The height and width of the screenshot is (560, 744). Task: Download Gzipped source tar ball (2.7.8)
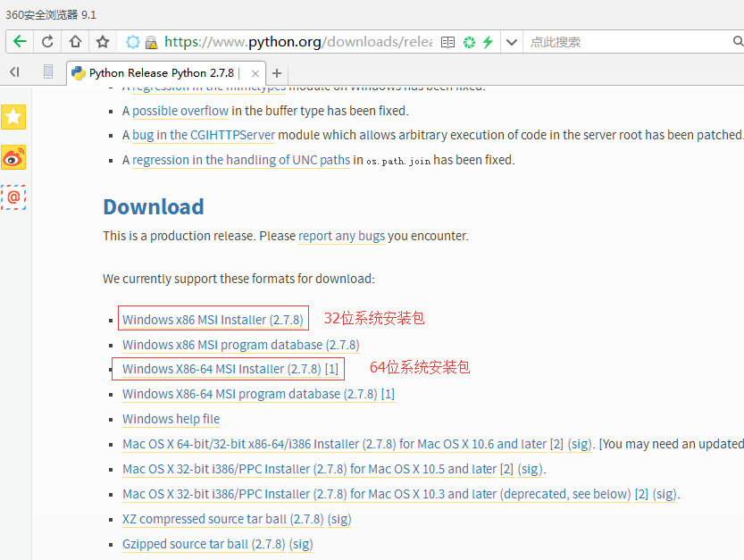[x=204, y=544]
